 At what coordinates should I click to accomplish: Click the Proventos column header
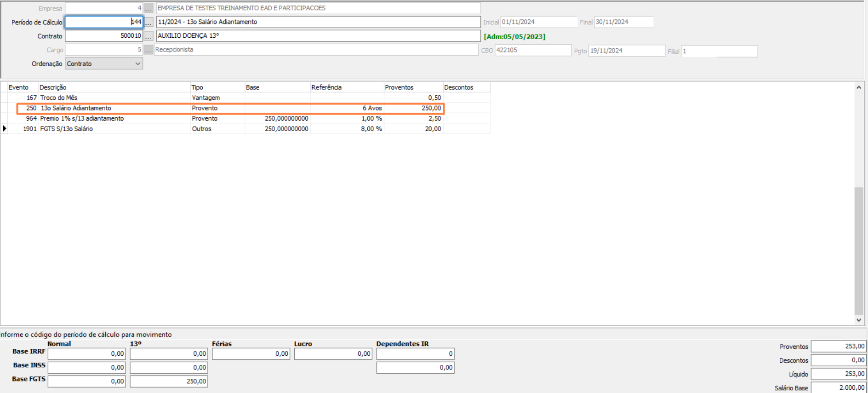tap(399, 87)
